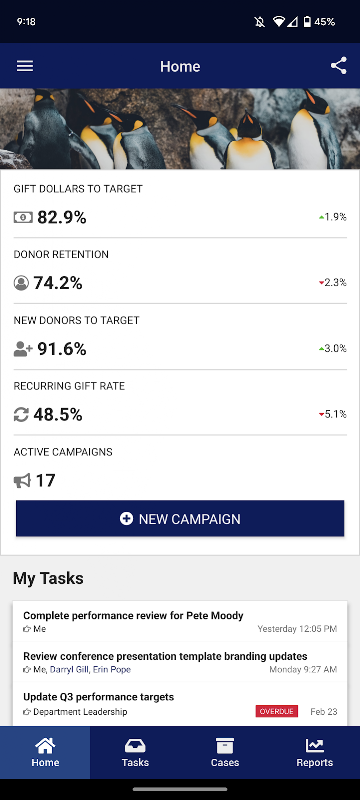Open the Cases tab

[225, 753]
